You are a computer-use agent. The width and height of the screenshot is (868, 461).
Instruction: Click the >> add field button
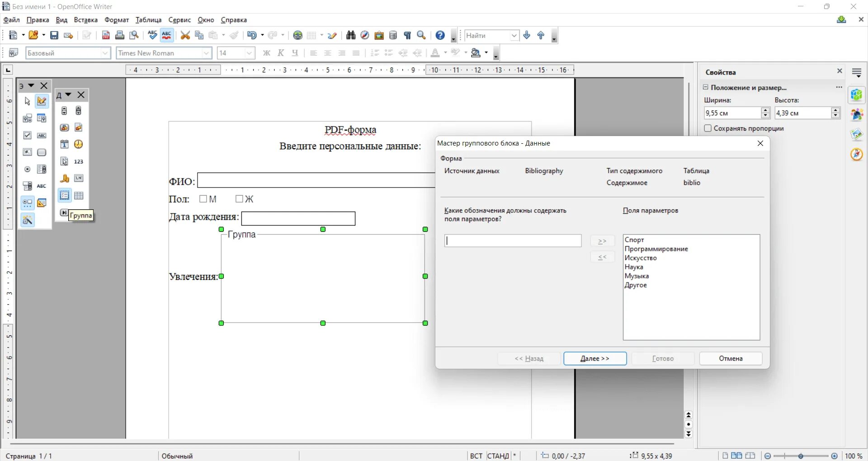tap(602, 241)
